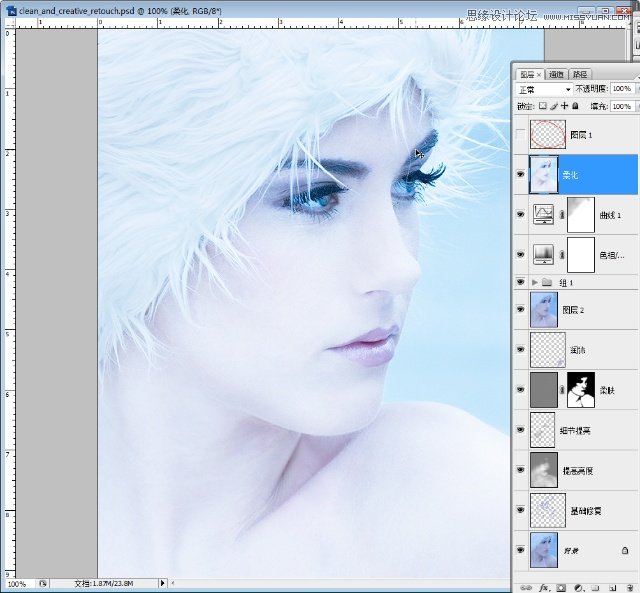Hide the 组 1 group
The width and height of the screenshot is (640, 593).
tap(520, 282)
